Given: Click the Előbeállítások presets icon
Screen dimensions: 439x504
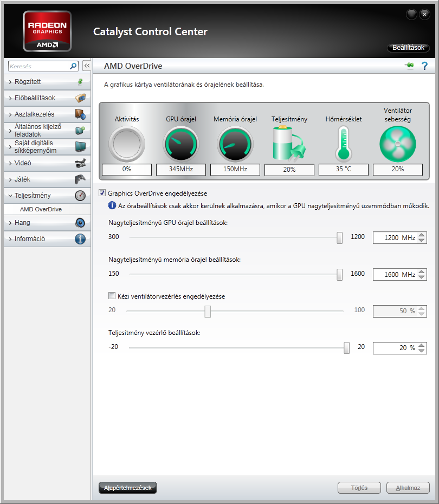Looking at the screenshot, I should pyautogui.click(x=80, y=98).
